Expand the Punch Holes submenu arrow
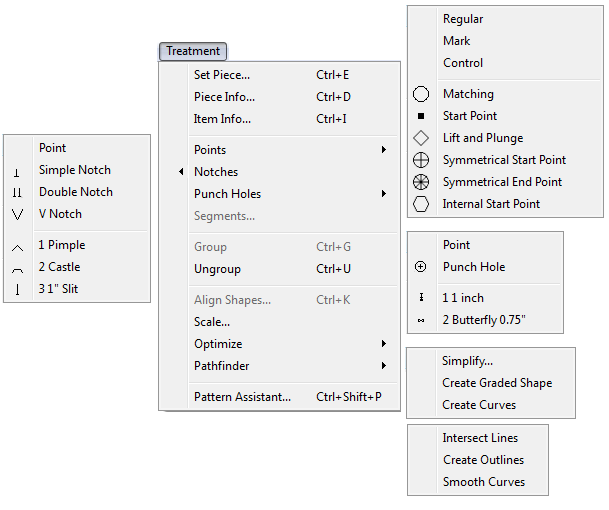Image resolution: width=609 pixels, height=510 pixels. point(384,194)
